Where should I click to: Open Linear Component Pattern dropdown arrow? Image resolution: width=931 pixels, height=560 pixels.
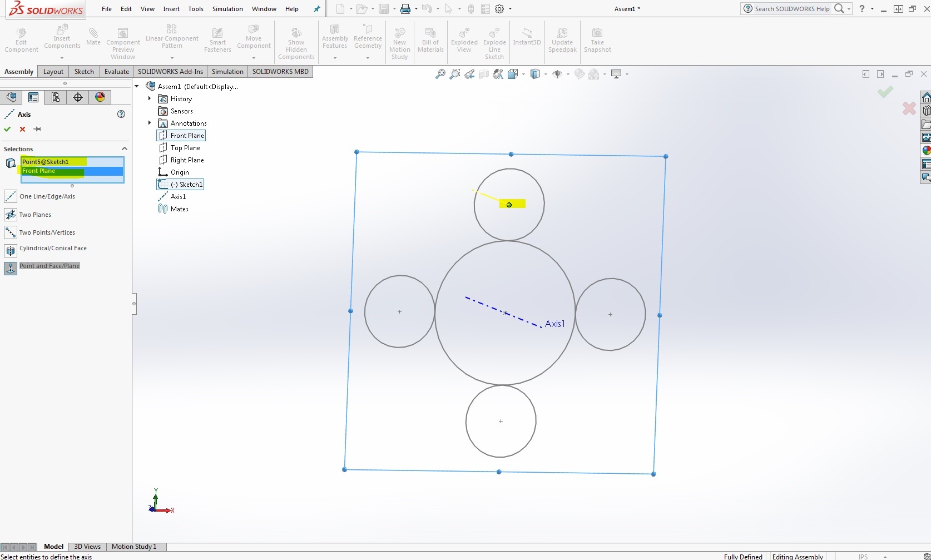172,57
